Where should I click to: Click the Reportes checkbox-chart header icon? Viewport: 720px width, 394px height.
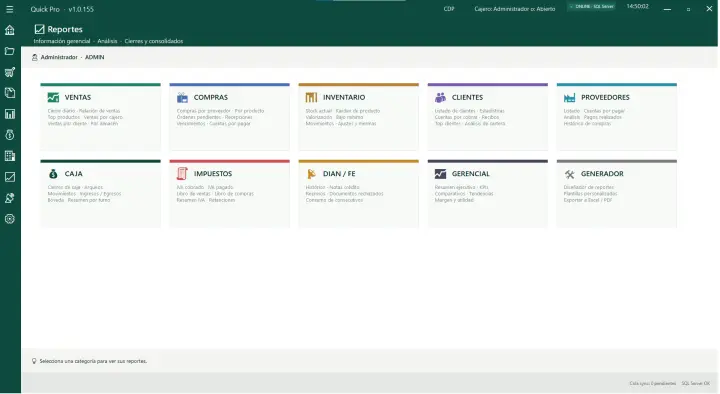[39, 29]
